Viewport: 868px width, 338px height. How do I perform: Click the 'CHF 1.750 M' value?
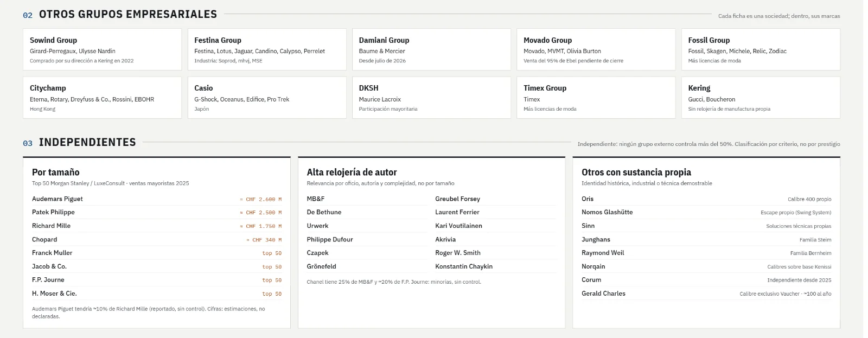click(x=261, y=226)
